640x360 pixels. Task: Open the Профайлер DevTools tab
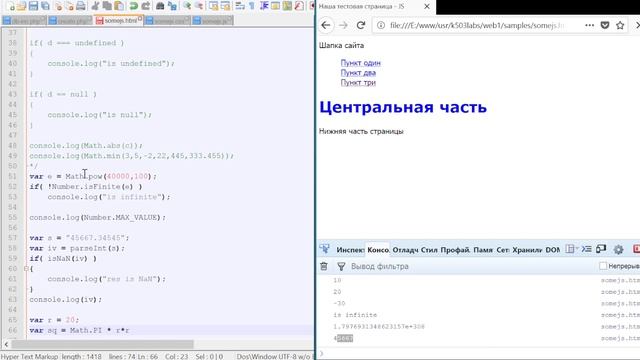pos(455,250)
